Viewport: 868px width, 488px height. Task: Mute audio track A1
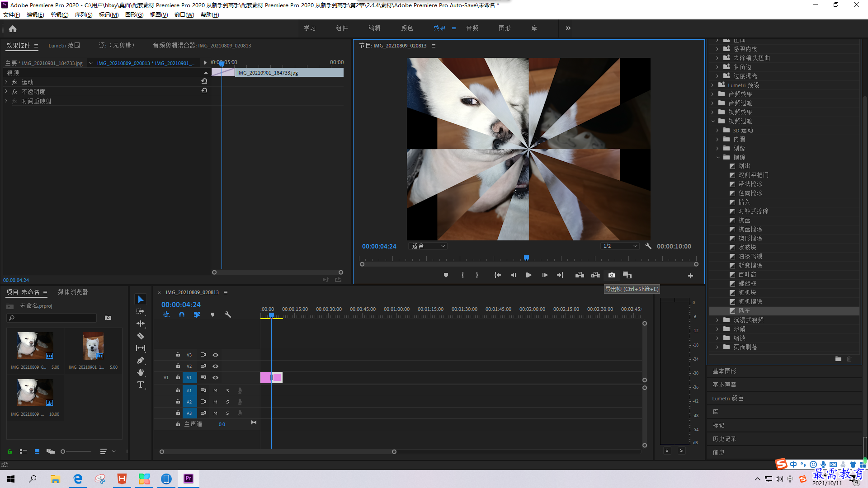pyautogui.click(x=215, y=390)
